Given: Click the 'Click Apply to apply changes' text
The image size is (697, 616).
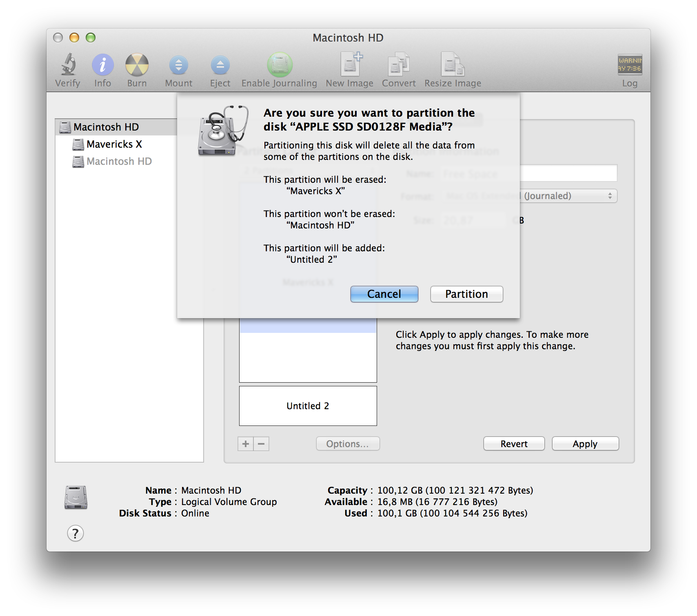Looking at the screenshot, I should [492, 340].
